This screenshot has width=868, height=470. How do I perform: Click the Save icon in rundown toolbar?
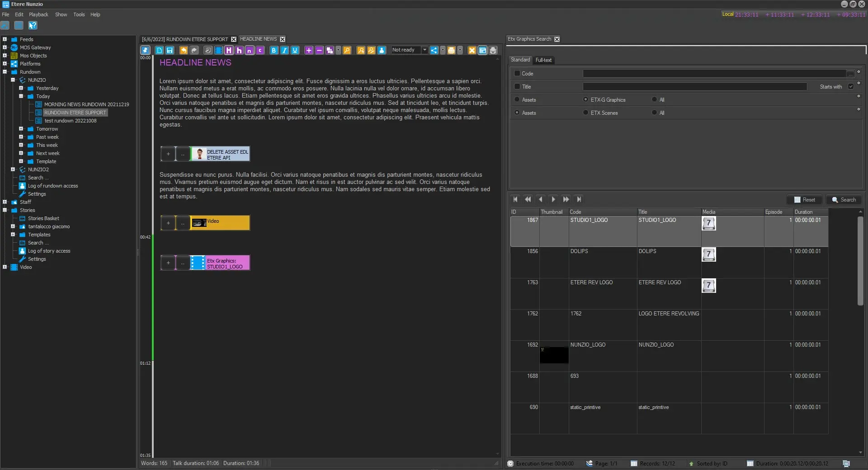click(x=170, y=50)
